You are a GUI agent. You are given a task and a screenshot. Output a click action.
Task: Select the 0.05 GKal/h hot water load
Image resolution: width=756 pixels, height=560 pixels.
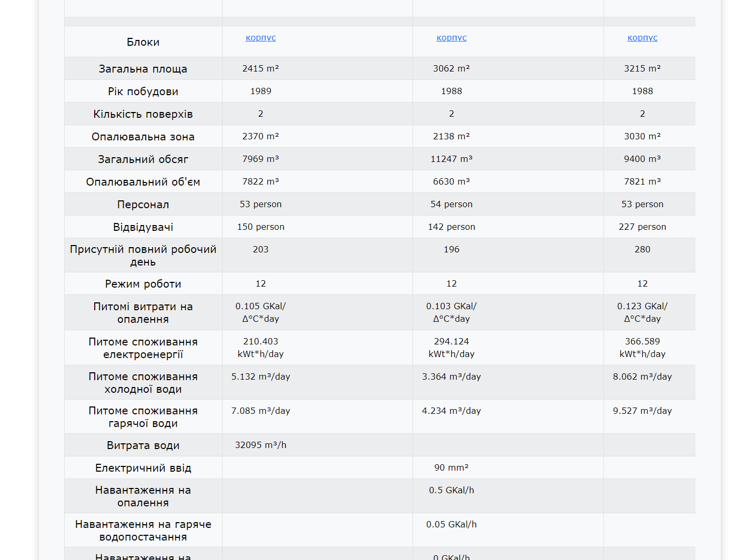point(451,524)
